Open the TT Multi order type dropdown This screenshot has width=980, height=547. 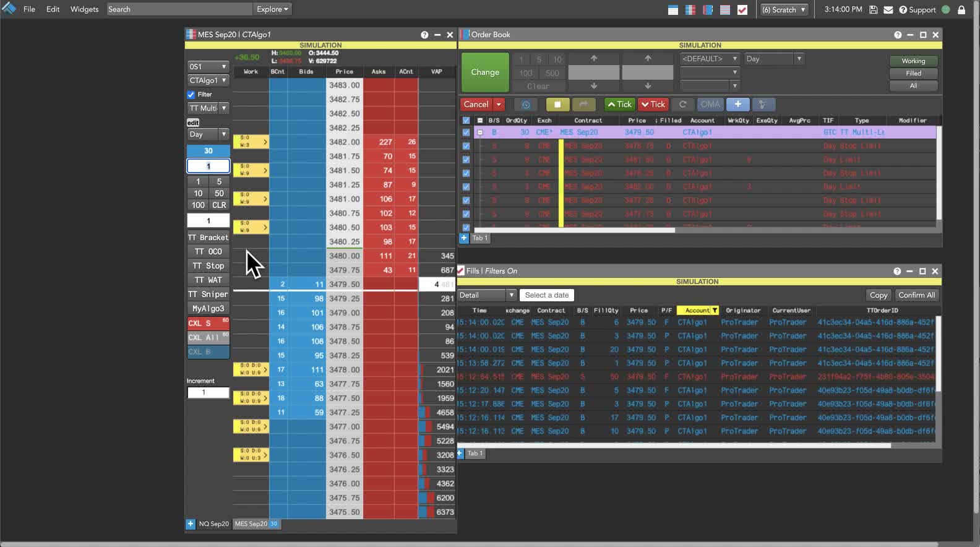pos(208,108)
